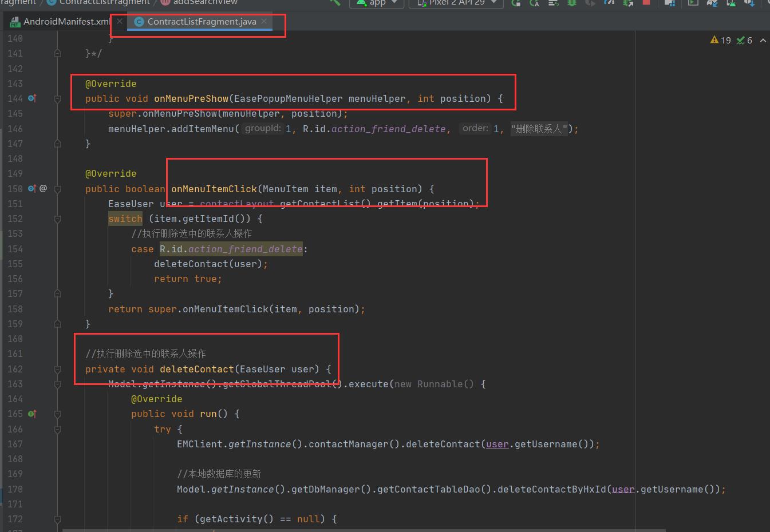Viewport: 770px width, 532px height.
Task: Click action_friend_delete in the case statement
Action: pos(245,249)
